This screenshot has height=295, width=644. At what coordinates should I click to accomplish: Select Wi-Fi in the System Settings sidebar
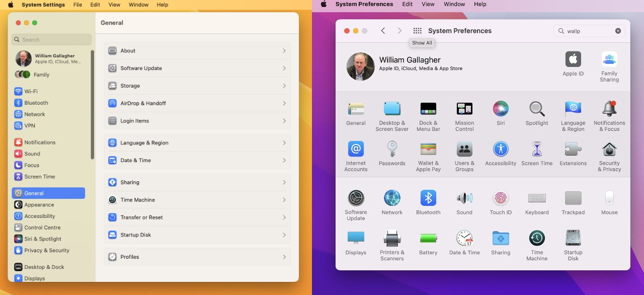[30, 91]
